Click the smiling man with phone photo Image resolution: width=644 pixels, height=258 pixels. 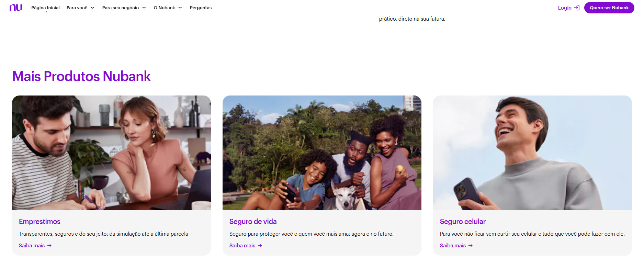coord(532,153)
